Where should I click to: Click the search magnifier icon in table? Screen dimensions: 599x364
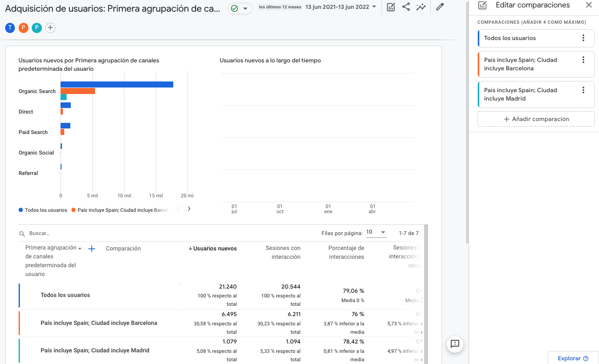pyautogui.click(x=22, y=234)
